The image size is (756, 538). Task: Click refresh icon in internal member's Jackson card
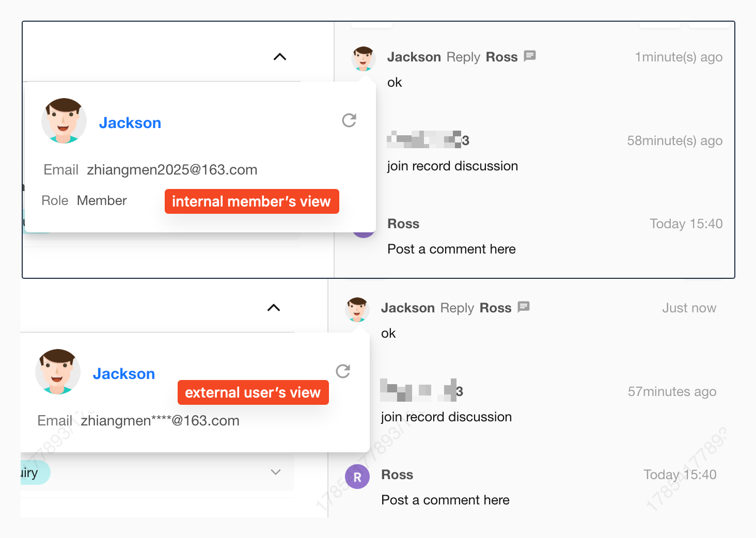pos(349,120)
